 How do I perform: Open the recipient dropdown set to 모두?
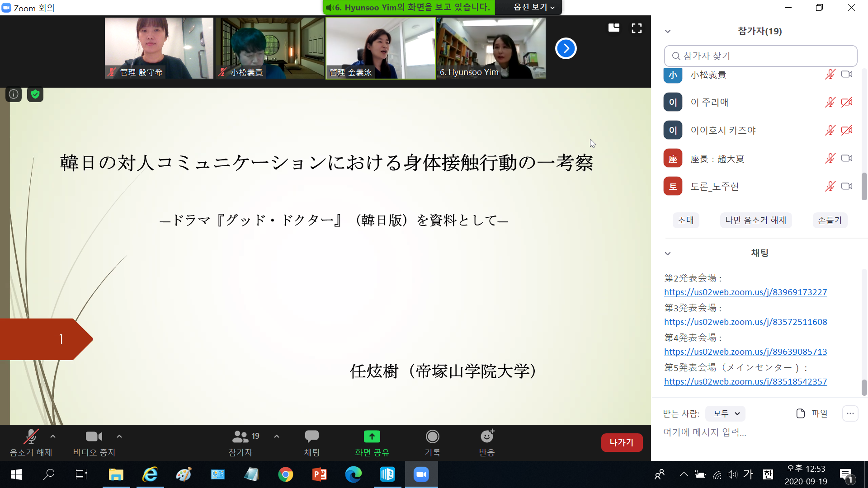726,413
